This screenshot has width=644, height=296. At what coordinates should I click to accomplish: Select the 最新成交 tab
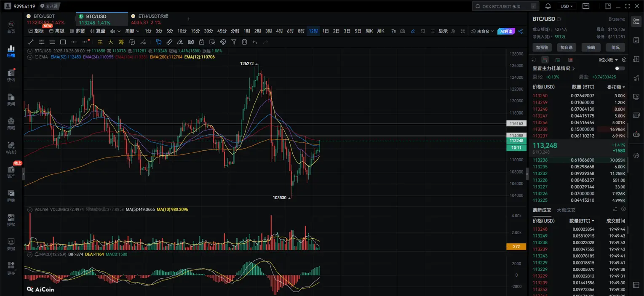click(542, 210)
